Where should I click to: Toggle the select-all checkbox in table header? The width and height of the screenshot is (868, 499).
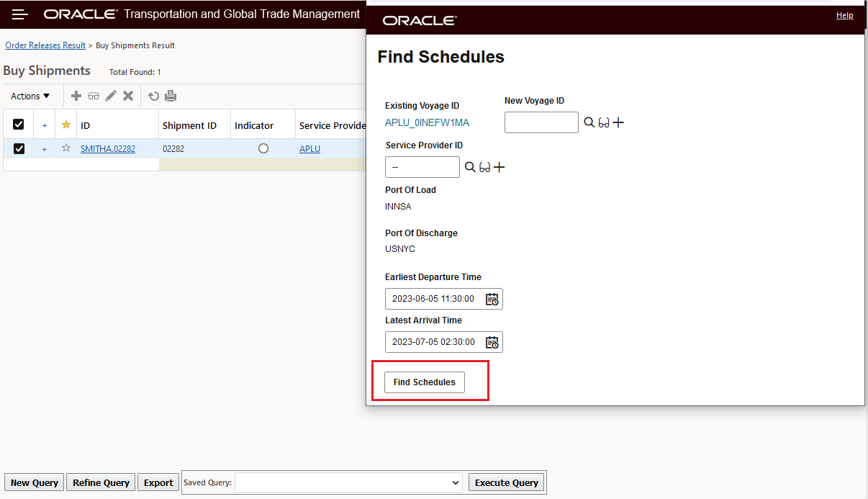(19, 125)
